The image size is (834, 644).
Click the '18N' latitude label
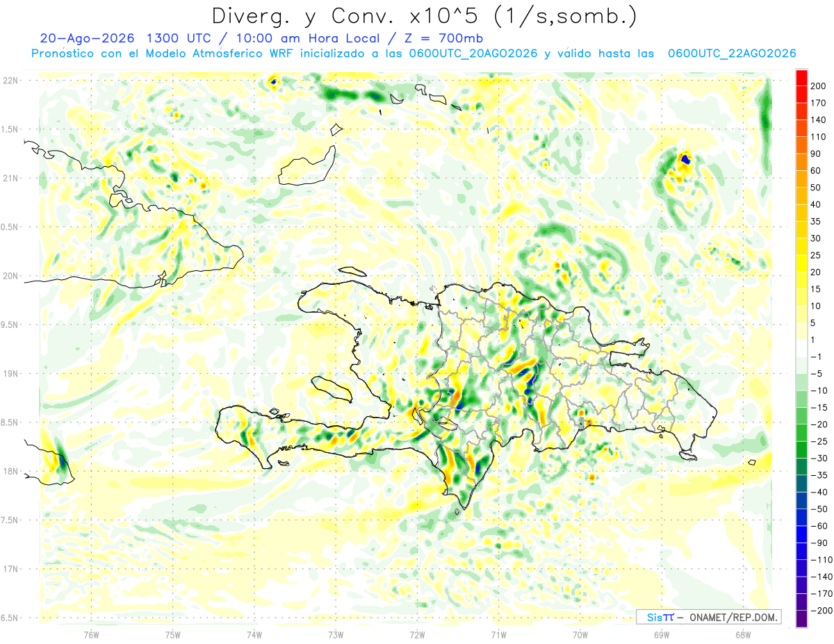10,471
